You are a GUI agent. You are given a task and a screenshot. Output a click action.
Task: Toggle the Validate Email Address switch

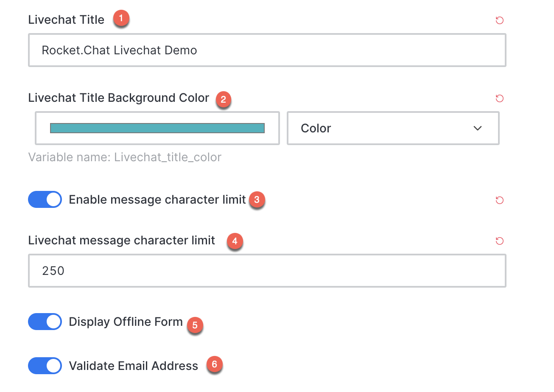pos(45,366)
